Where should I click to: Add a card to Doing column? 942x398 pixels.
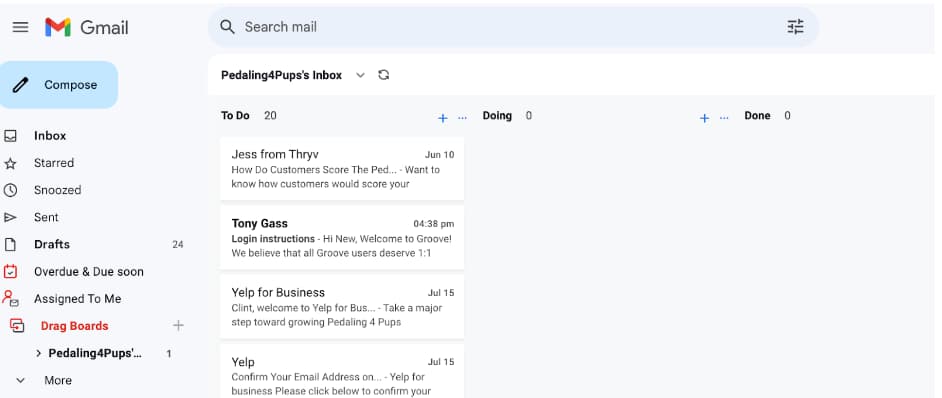tap(704, 118)
